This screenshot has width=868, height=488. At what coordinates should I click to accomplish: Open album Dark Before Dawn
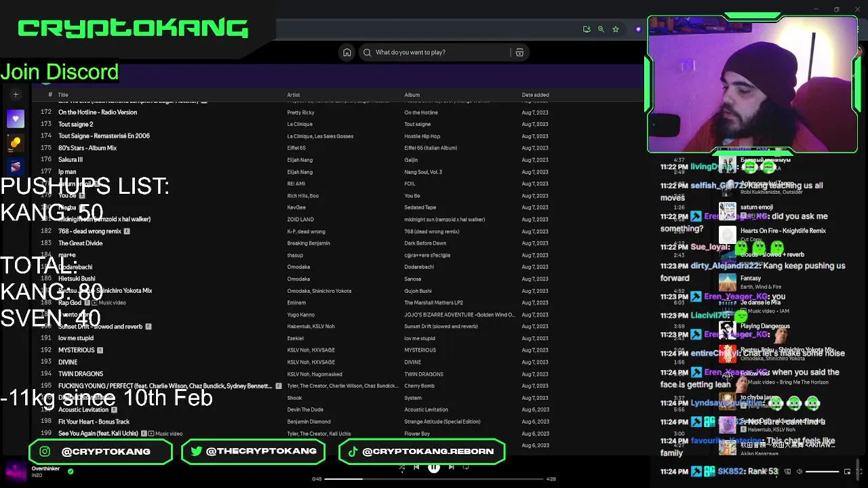pos(425,243)
